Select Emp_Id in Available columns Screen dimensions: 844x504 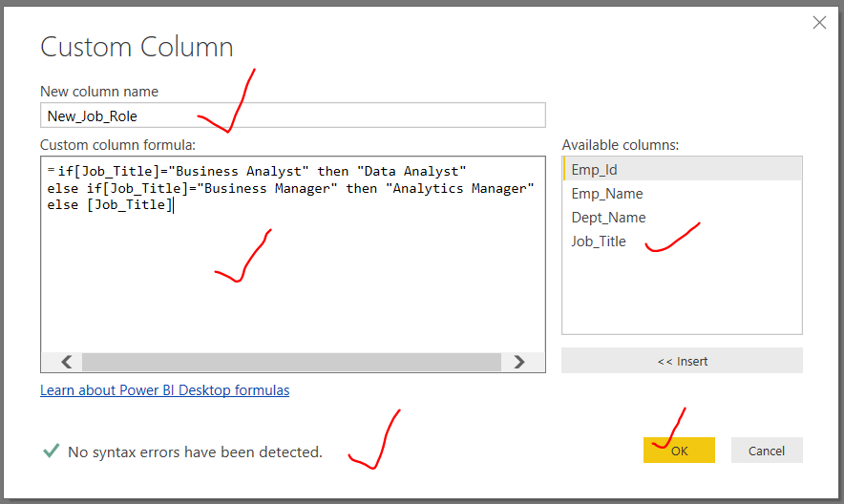[682, 170]
